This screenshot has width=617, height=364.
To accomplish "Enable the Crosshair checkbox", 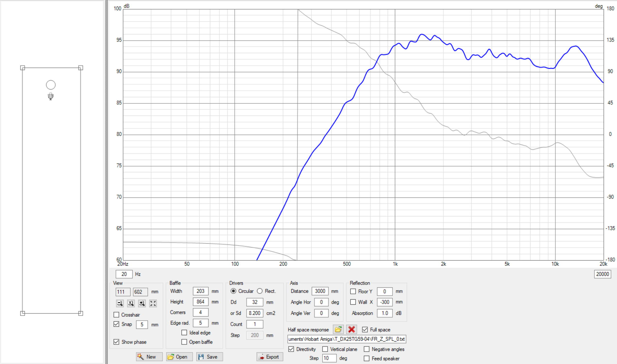I will coord(117,315).
